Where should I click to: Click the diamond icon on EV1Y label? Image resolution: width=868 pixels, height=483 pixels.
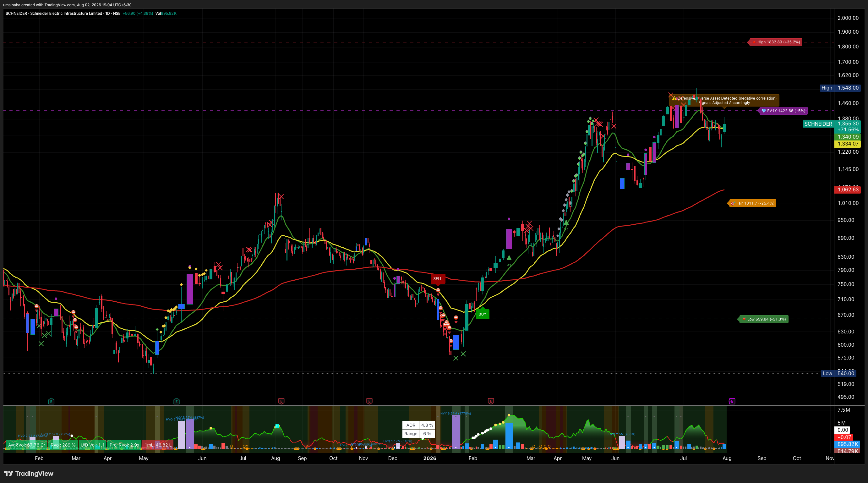pyautogui.click(x=764, y=111)
